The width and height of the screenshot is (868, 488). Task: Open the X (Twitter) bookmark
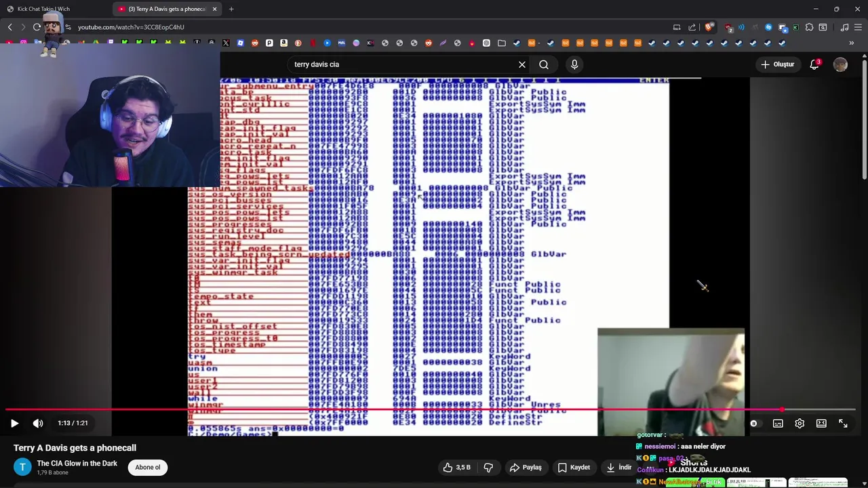tap(226, 43)
